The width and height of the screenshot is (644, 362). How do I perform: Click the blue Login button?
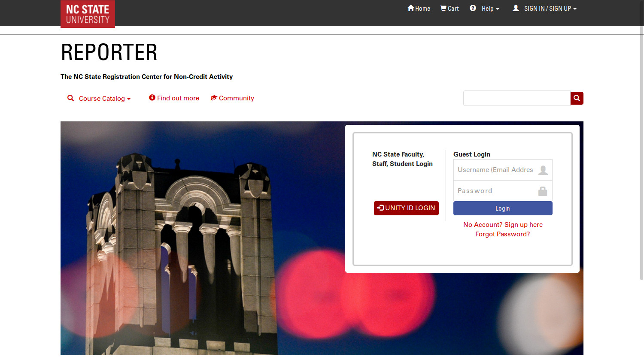click(503, 208)
